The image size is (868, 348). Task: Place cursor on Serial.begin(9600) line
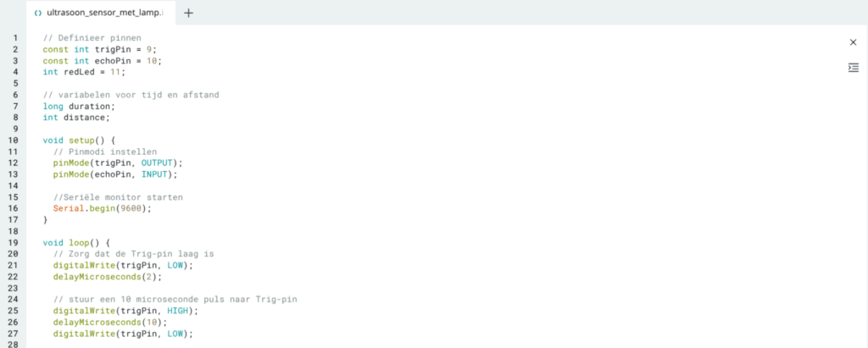[102, 208]
